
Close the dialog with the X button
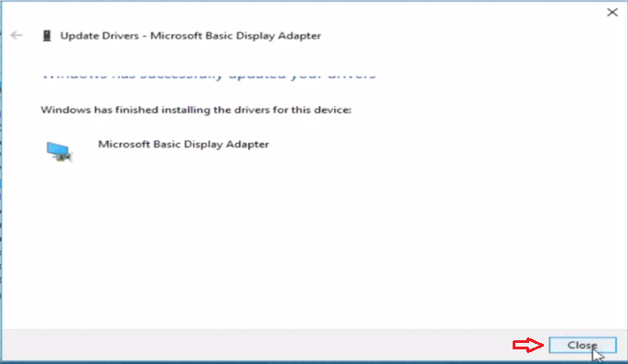pos(612,13)
